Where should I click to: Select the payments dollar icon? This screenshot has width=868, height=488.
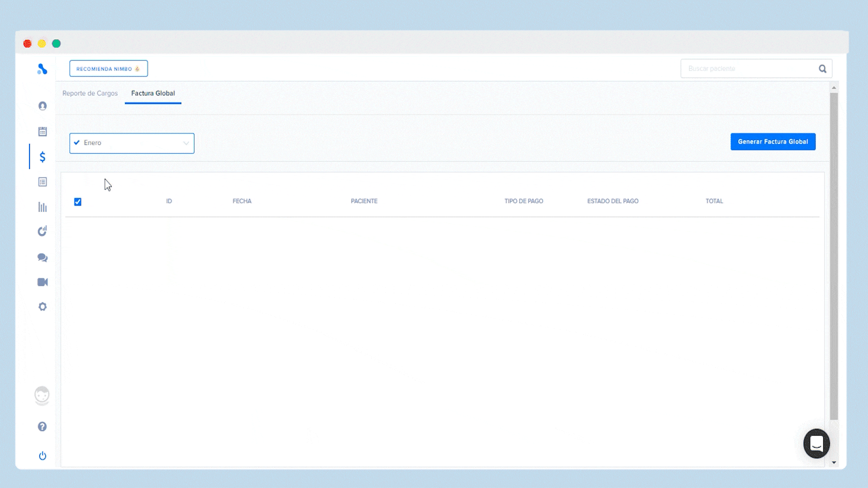coord(42,157)
